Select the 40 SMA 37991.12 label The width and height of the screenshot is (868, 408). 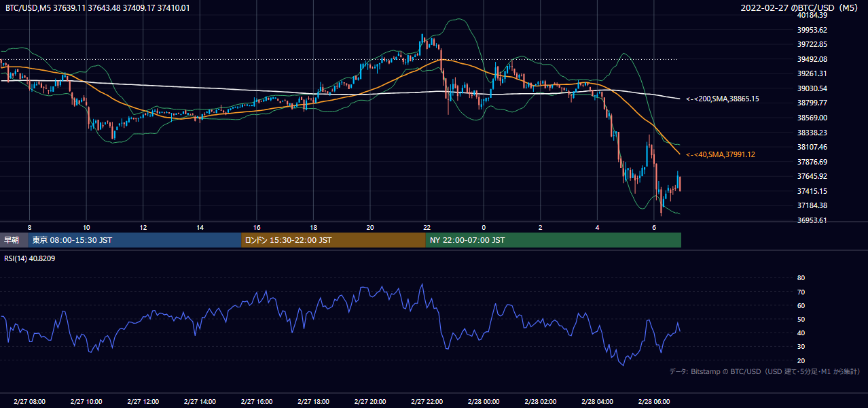721,155
